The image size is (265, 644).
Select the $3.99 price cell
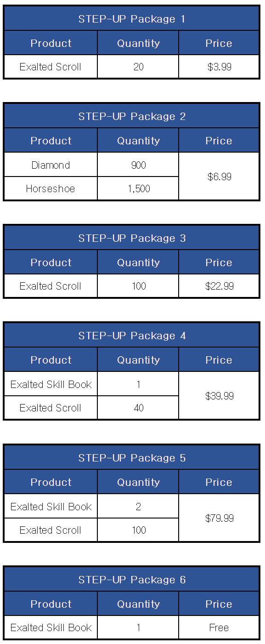coord(219,67)
